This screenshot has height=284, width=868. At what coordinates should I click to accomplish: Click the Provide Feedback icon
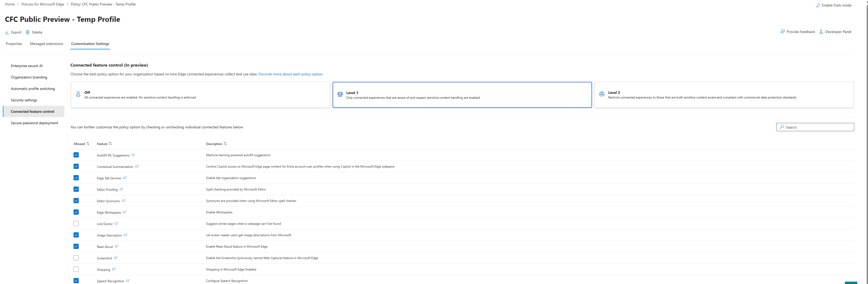pyautogui.click(x=782, y=32)
